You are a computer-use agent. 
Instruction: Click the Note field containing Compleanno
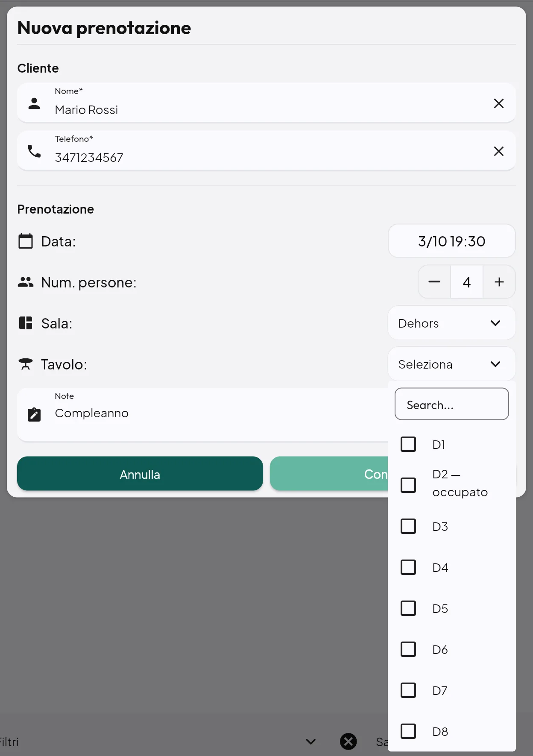(x=202, y=414)
